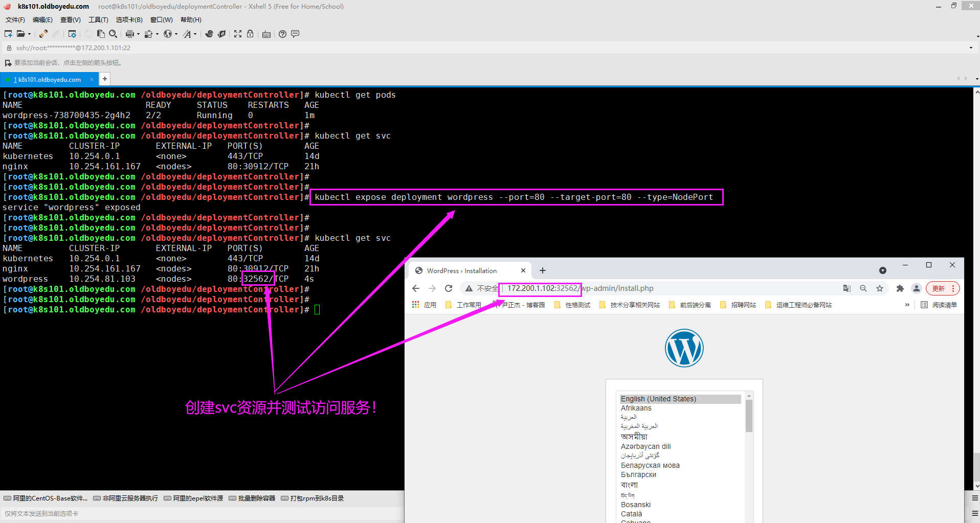The image size is (980, 523).
Task: Open Chrome extensions puzzle icon
Action: (900, 288)
